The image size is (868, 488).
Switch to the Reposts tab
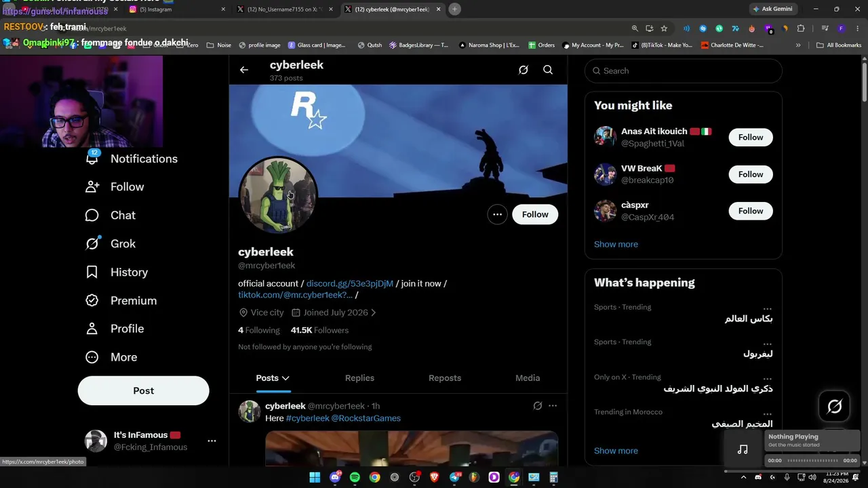coord(445,378)
